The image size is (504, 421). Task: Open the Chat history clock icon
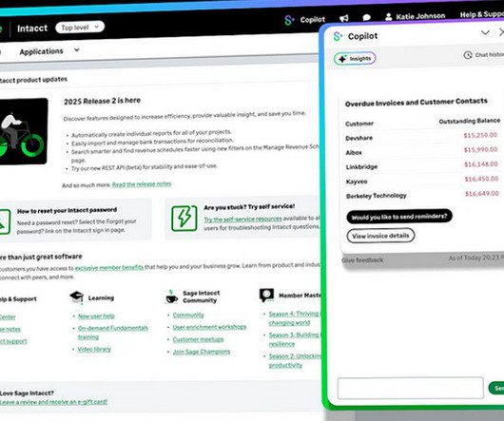click(468, 55)
